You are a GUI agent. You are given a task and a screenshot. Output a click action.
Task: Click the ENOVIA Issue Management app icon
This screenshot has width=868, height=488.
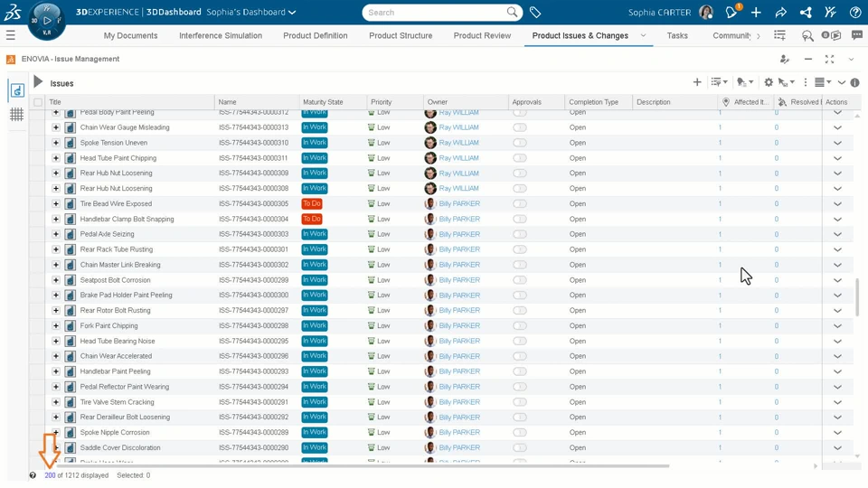11,59
